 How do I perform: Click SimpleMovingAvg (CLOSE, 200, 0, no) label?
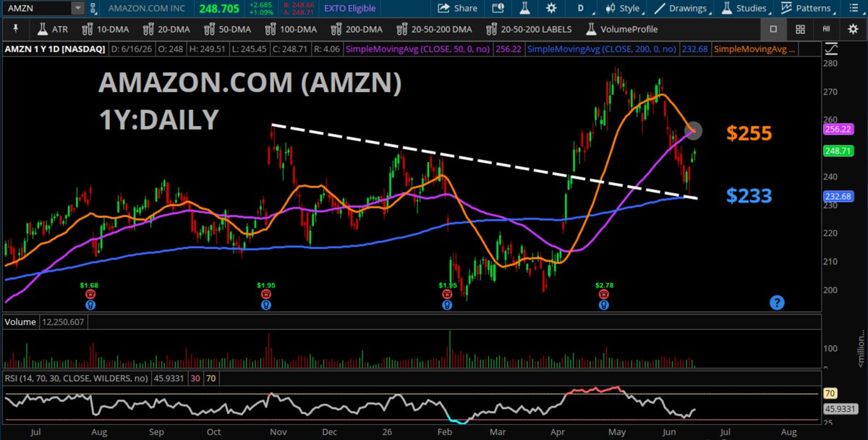(x=602, y=49)
